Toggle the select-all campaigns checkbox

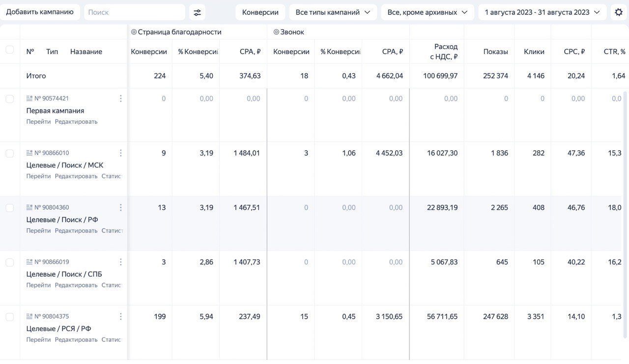coord(10,50)
